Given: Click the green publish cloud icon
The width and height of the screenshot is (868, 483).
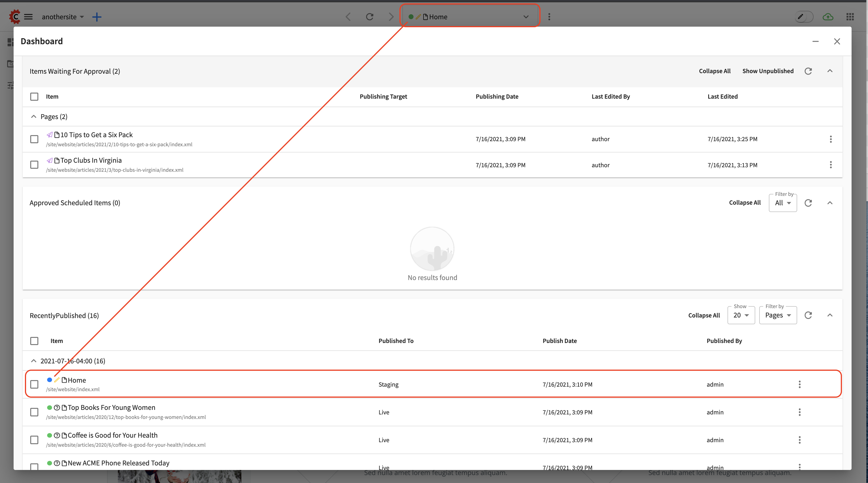Looking at the screenshot, I should (828, 16).
